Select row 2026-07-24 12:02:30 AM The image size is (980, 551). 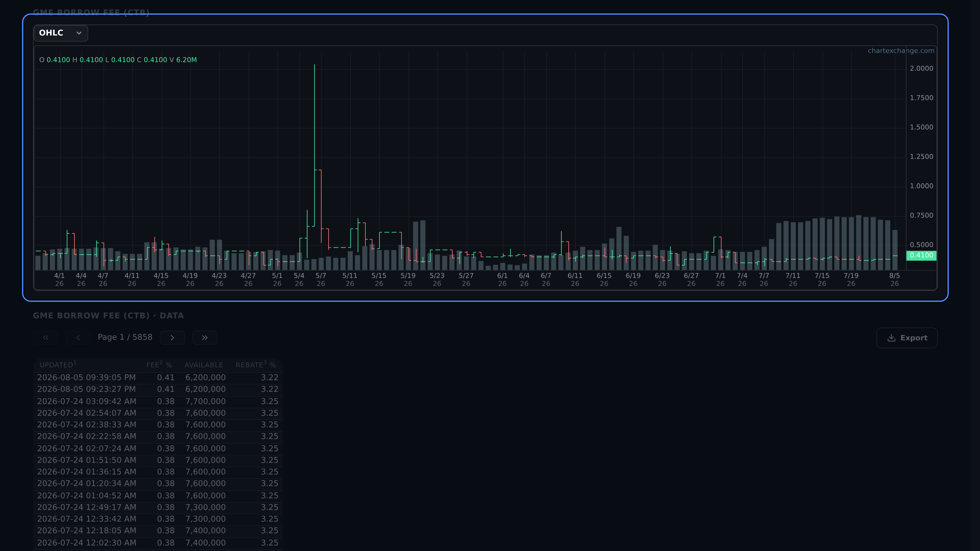(x=158, y=543)
